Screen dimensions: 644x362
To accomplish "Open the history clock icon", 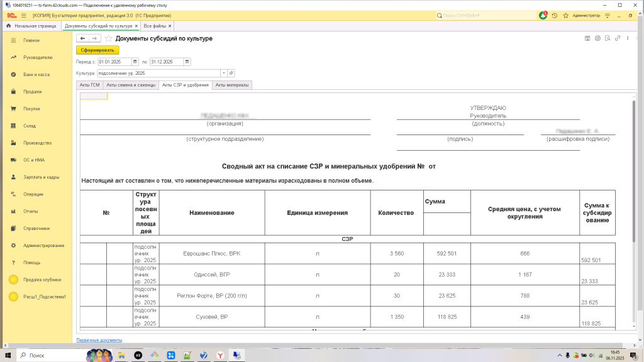I will pos(555,16).
